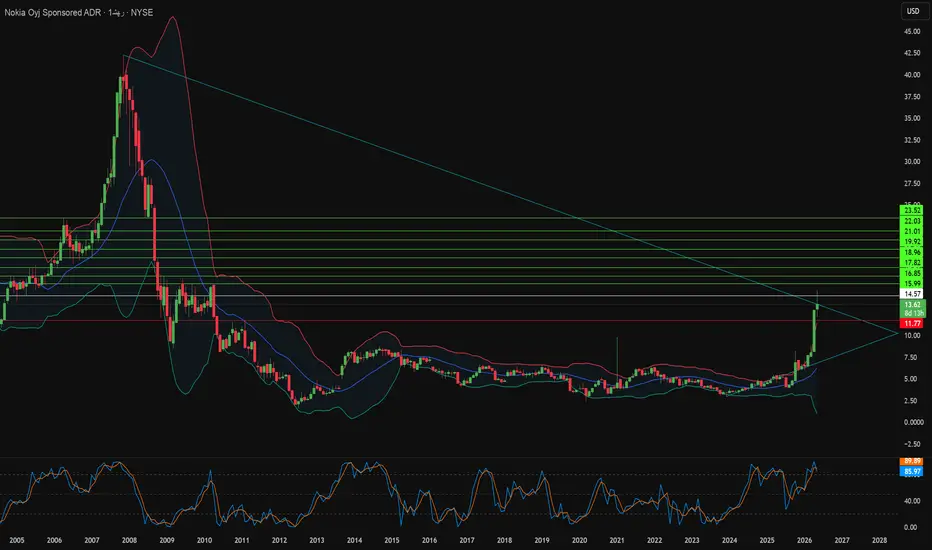The image size is (932, 550).
Task: Open the USD currency selector
Action: [x=913, y=11]
